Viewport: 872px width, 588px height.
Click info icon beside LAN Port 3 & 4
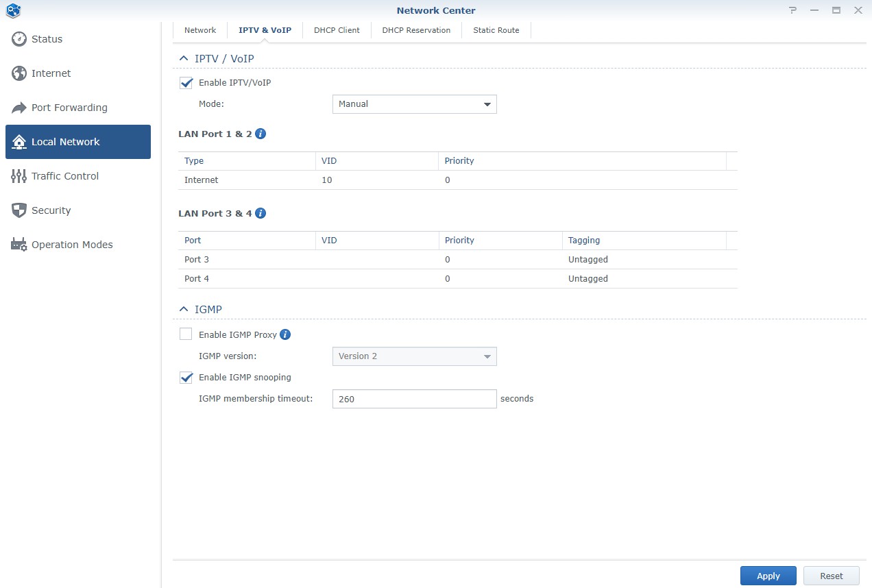coord(261,213)
